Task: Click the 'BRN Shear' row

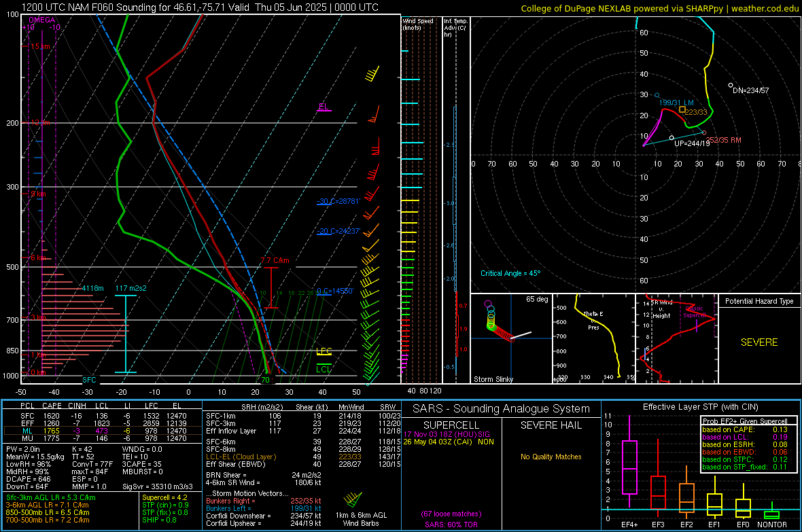Action: (x=264, y=475)
